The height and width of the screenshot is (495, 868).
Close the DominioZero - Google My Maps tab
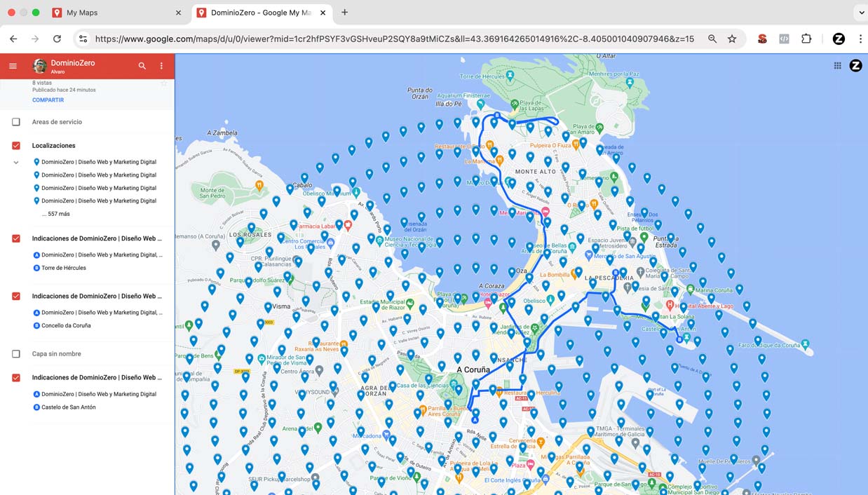[323, 13]
